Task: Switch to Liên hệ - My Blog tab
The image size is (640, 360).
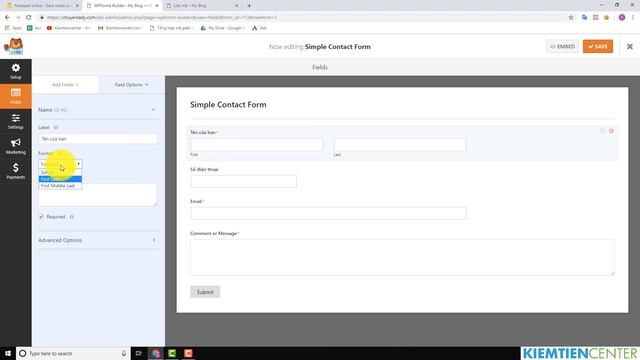Action: (202, 6)
